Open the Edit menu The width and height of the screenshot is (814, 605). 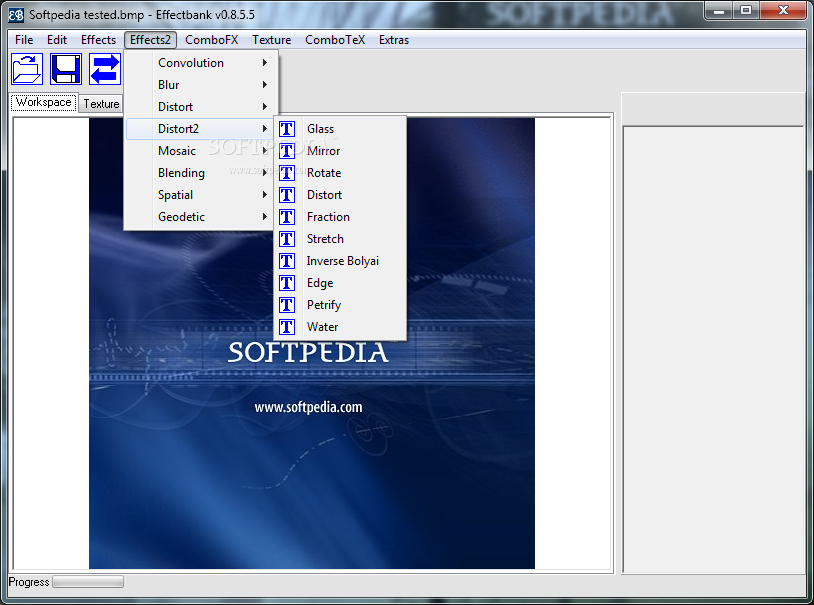pos(57,40)
